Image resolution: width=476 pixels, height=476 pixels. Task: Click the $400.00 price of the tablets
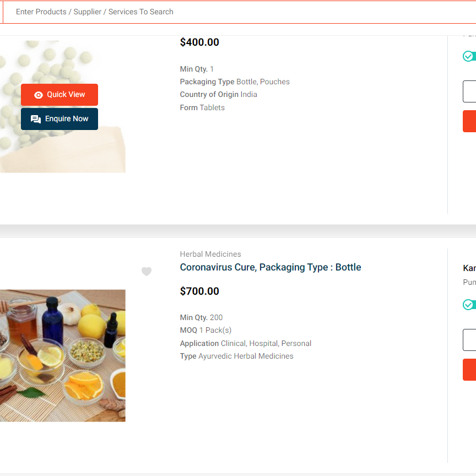pos(199,42)
